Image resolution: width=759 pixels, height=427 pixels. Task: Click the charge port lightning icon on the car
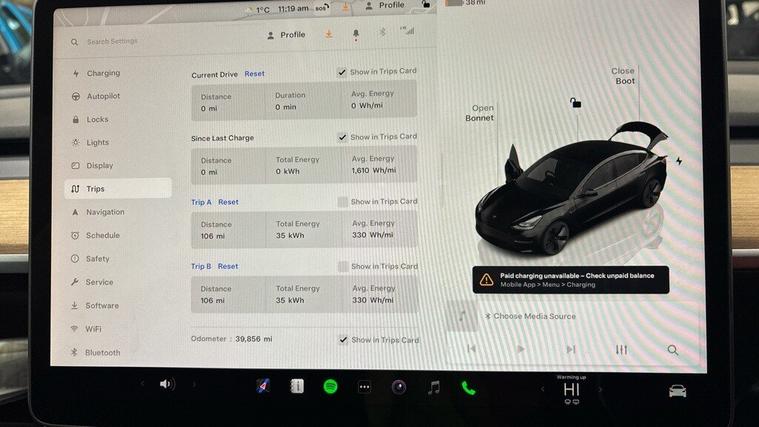[679, 161]
